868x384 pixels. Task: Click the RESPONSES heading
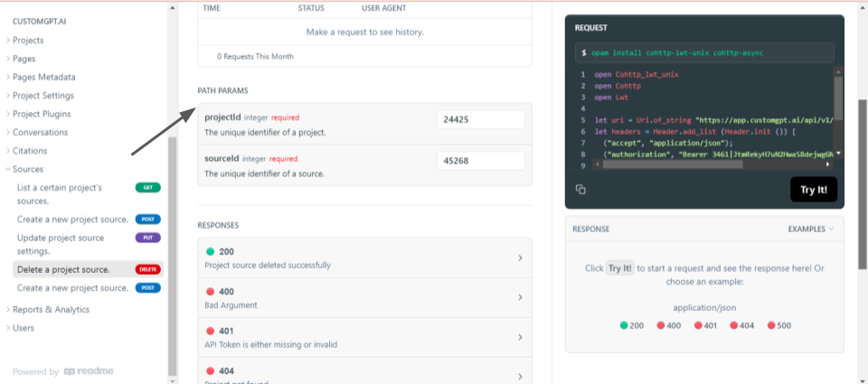pyautogui.click(x=218, y=225)
